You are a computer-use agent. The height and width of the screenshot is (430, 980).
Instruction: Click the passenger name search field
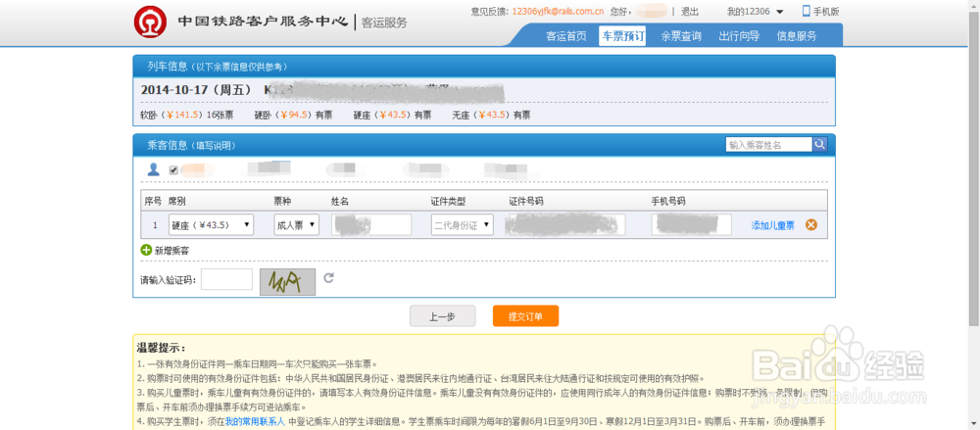(768, 144)
